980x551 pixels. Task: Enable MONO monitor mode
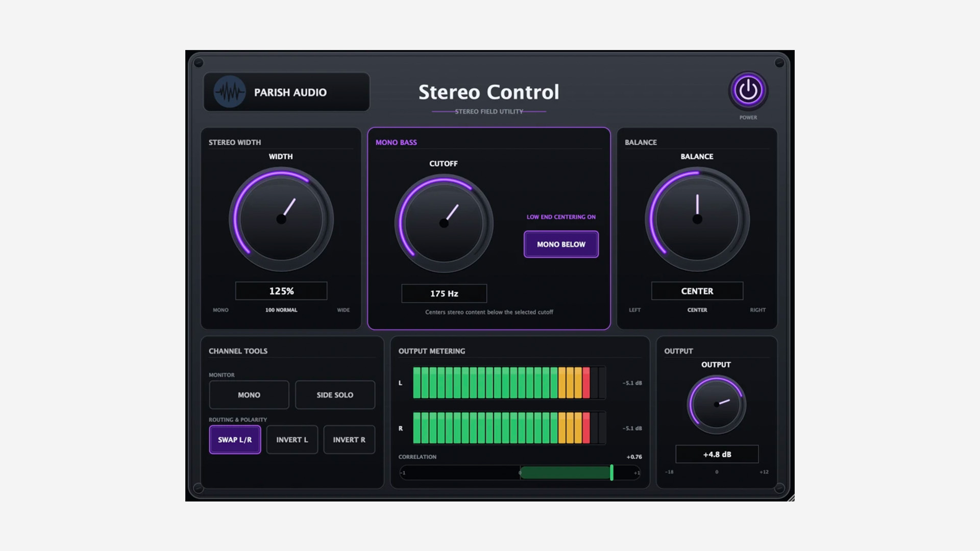249,395
